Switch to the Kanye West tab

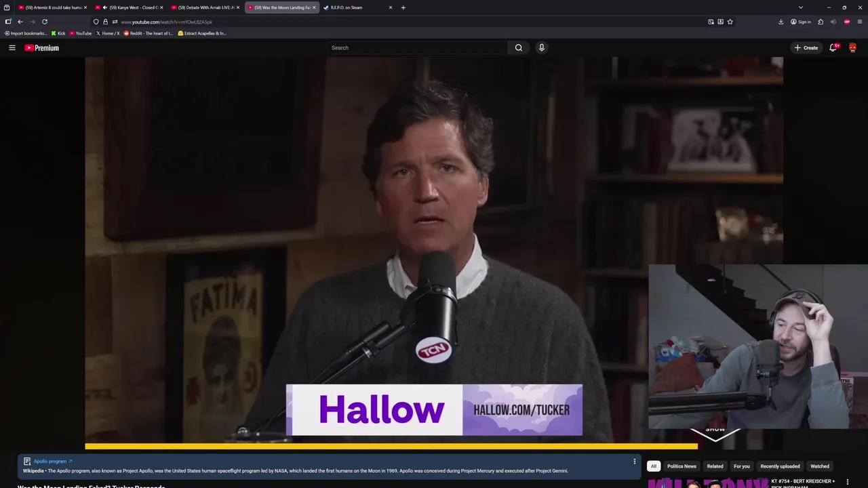(x=129, y=7)
